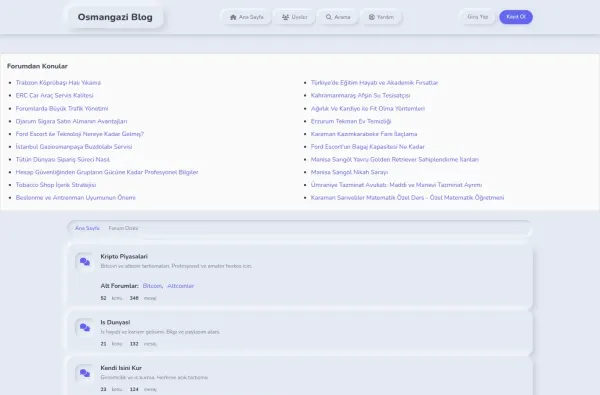Open topic Karaman Kazımkarabekir Fare İlaçlama
Image resolution: width=600 pixels, height=395 pixels.
click(x=364, y=134)
